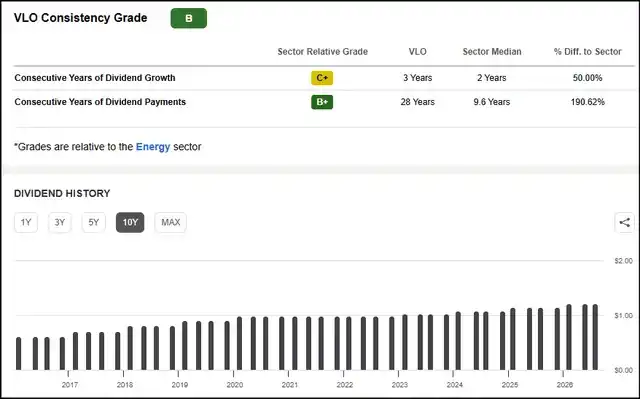The width and height of the screenshot is (640, 399).
Task: Click the share icon beside the chart
Action: pyautogui.click(x=624, y=222)
